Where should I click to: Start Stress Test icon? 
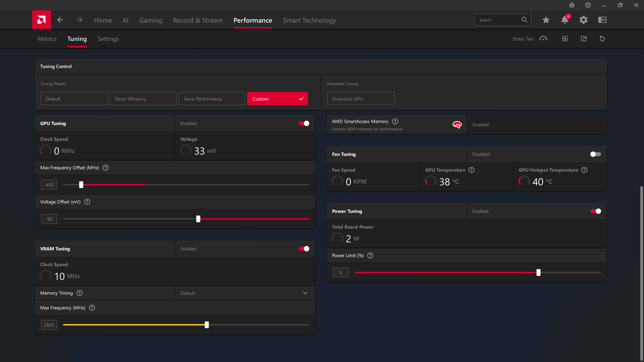click(x=543, y=39)
